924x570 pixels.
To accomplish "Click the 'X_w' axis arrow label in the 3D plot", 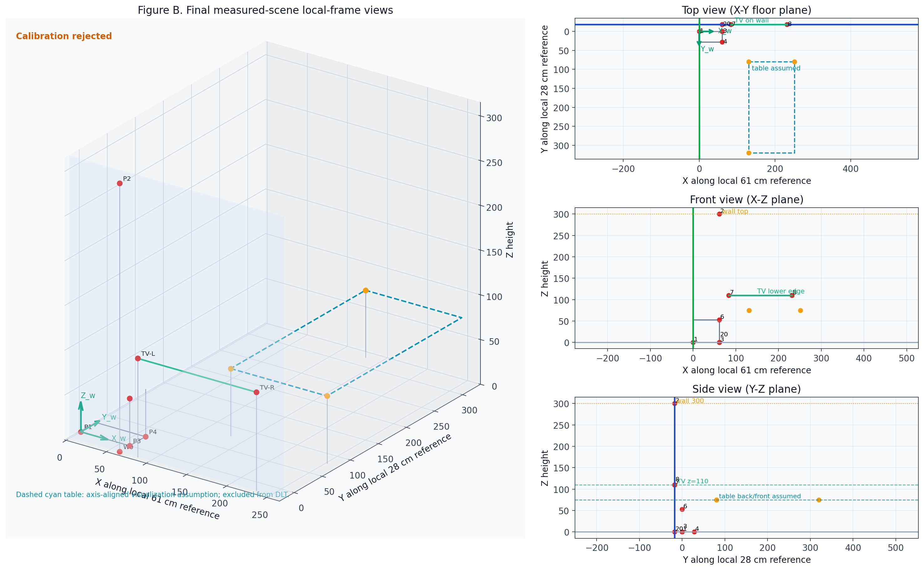I will coord(119,438).
